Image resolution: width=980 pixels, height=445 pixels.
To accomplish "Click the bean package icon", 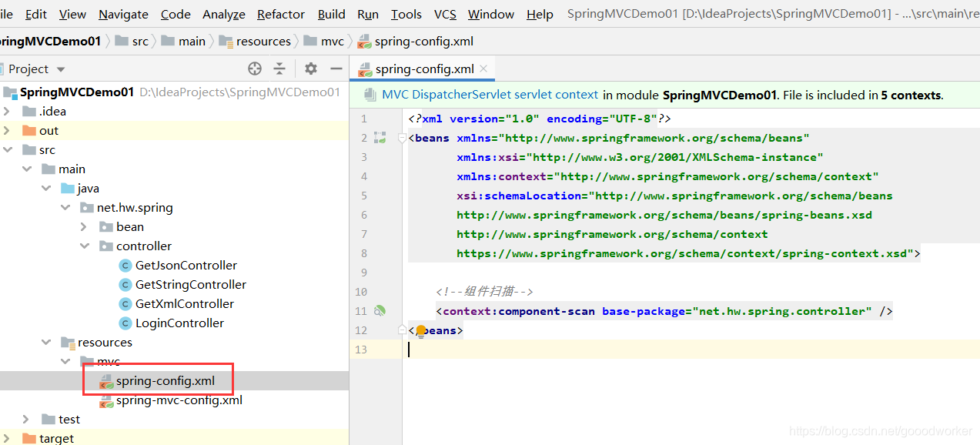I will [106, 226].
